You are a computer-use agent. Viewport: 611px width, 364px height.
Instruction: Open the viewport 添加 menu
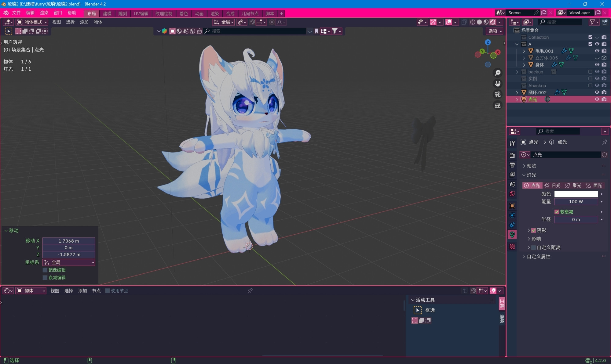point(84,22)
